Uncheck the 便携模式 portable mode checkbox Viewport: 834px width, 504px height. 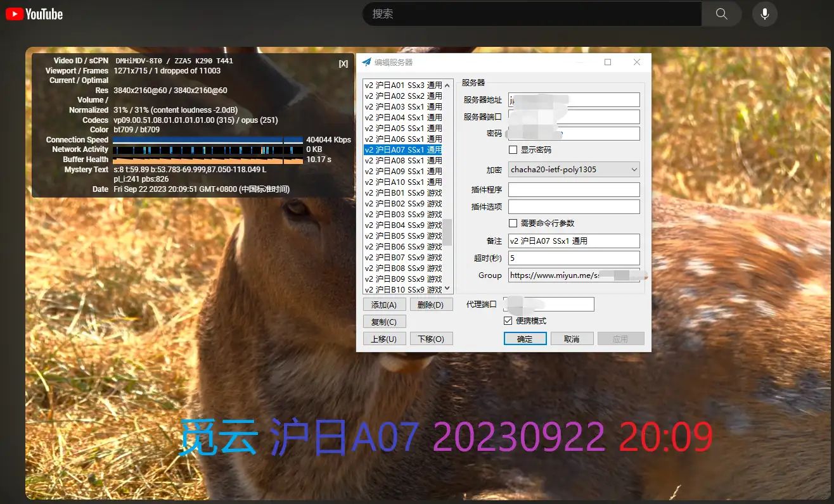[x=508, y=320]
